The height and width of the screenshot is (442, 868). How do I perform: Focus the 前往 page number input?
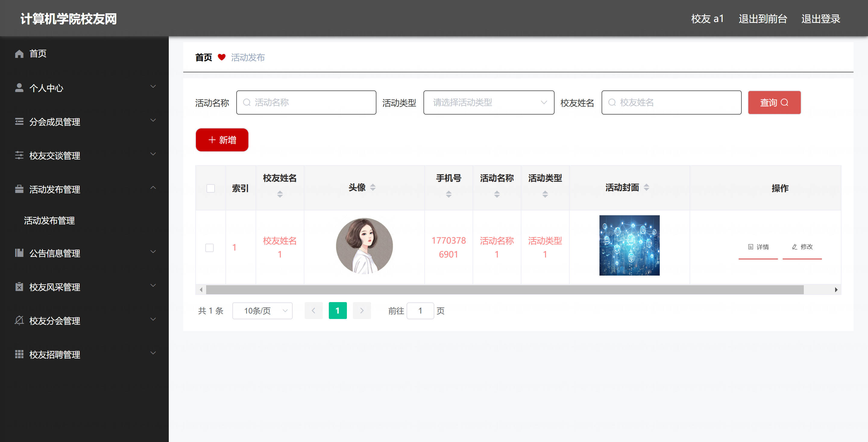(420, 311)
